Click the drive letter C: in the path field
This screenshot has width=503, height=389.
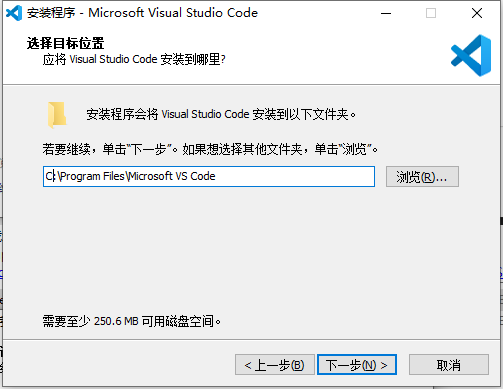[50, 176]
